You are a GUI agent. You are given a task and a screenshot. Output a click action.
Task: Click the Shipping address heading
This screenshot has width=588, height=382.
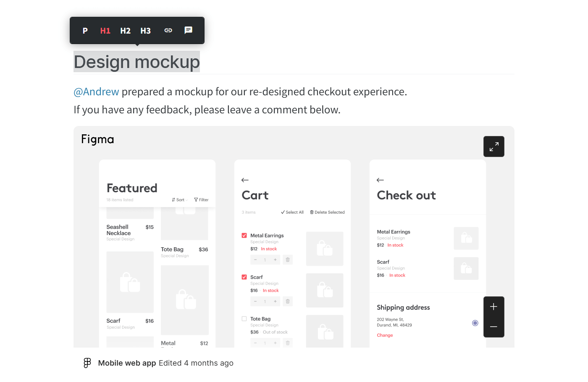click(x=403, y=308)
